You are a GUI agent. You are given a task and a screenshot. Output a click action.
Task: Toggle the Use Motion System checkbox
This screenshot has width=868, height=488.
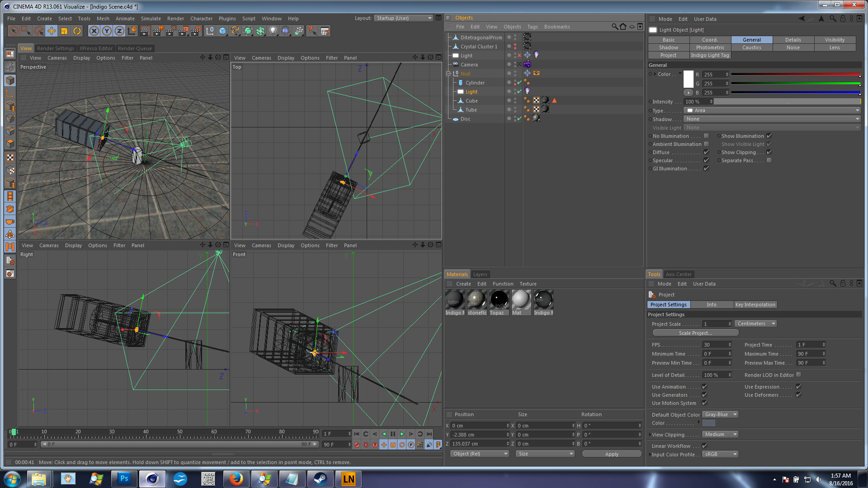(704, 403)
